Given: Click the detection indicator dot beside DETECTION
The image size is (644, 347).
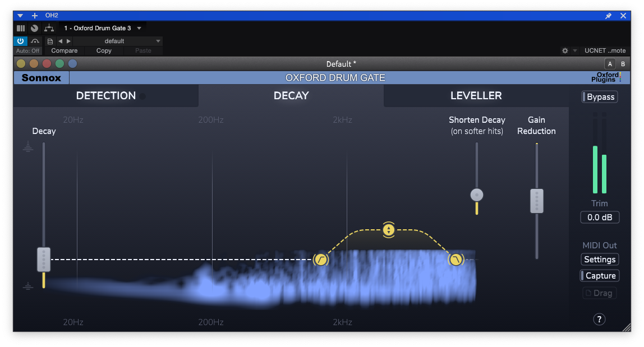Looking at the screenshot, I should (142, 96).
